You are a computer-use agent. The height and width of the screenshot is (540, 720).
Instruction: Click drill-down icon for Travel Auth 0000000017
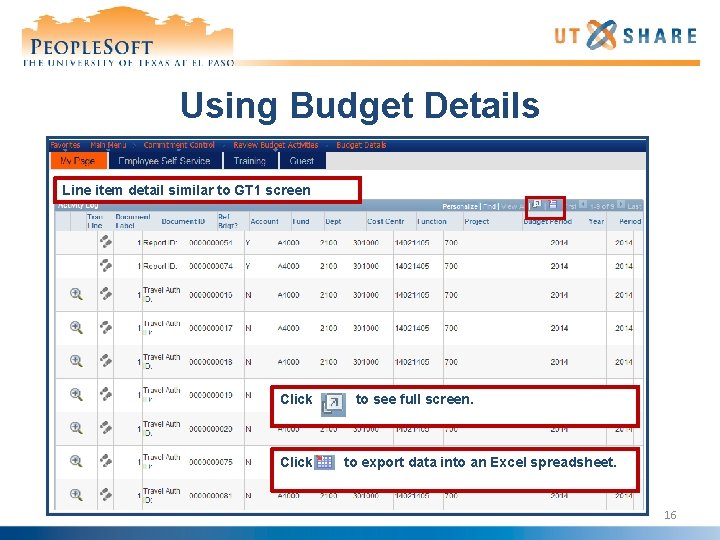pyautogui.click(x=106, y=327)
